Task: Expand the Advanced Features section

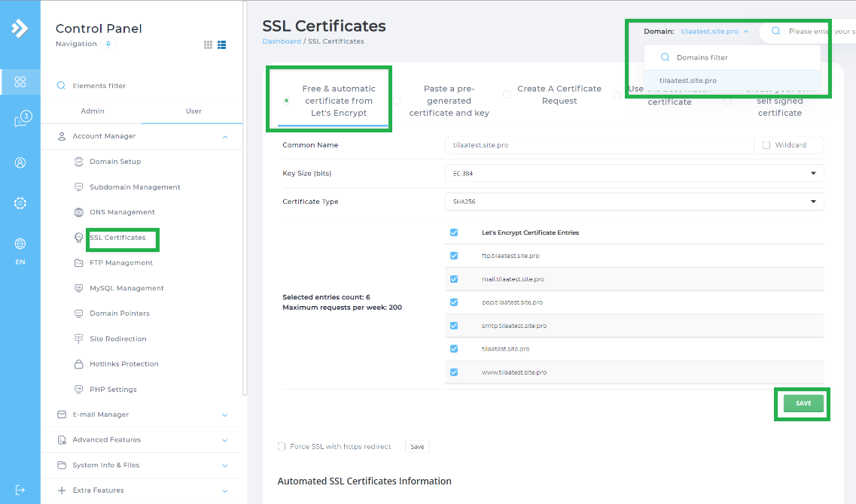Action: click(x=225, y=440)
